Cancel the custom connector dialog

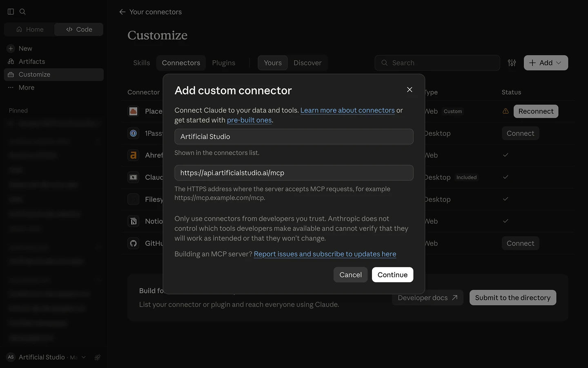350,275
